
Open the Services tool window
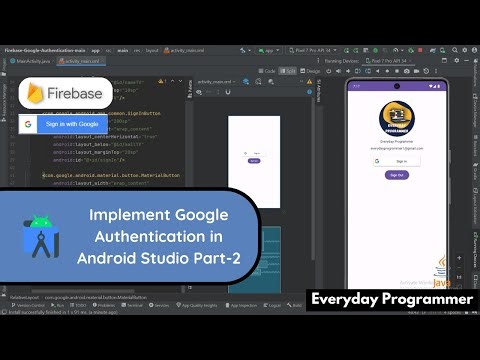tap(159, 305)
